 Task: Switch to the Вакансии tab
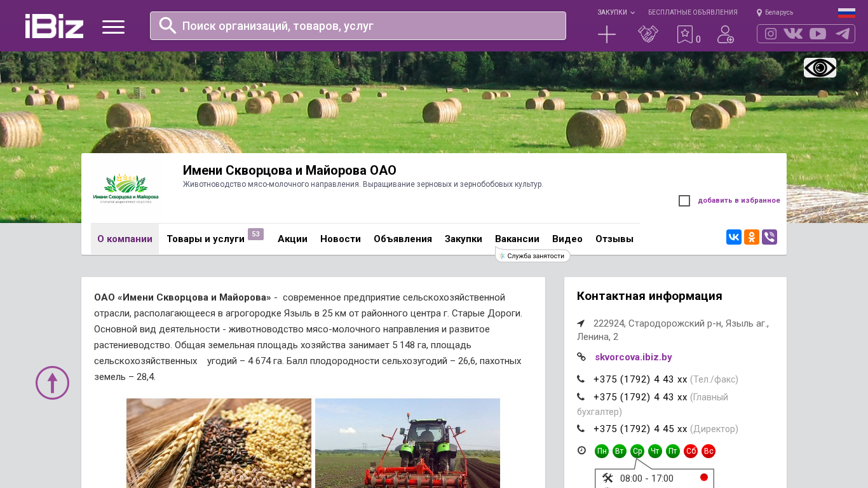[517, 239]
